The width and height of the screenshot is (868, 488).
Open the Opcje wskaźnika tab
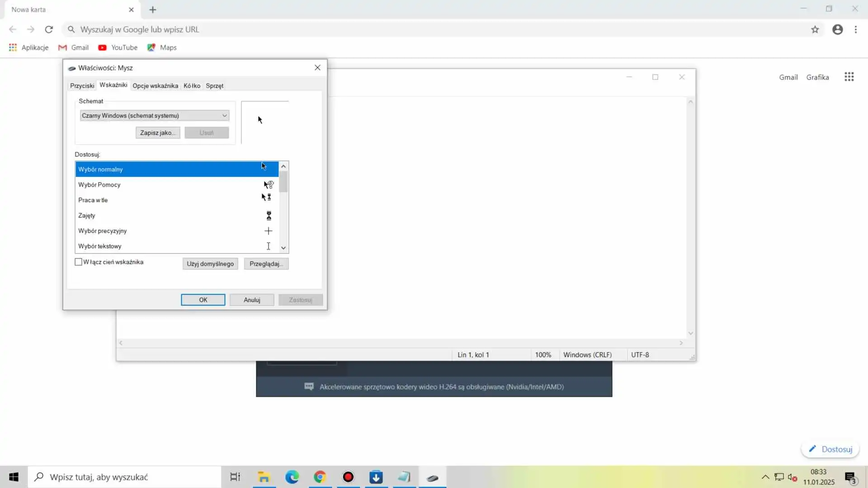pyautogui.click(x=155, y=86)
